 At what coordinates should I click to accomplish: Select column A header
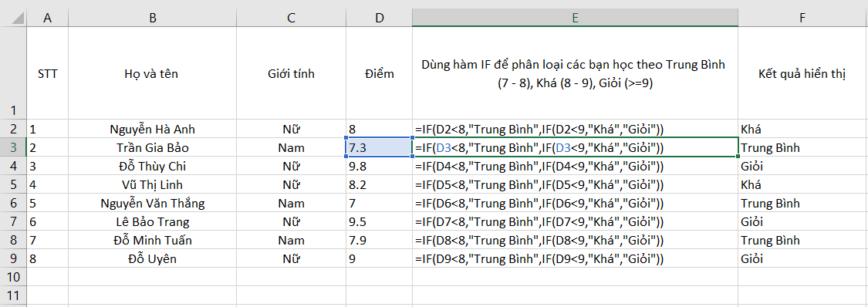point(48,18)
